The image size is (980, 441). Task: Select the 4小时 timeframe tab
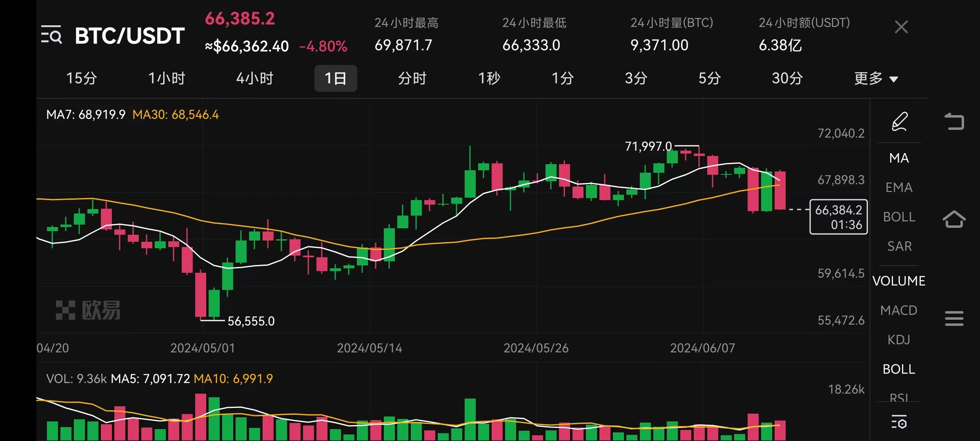[255, 78]
